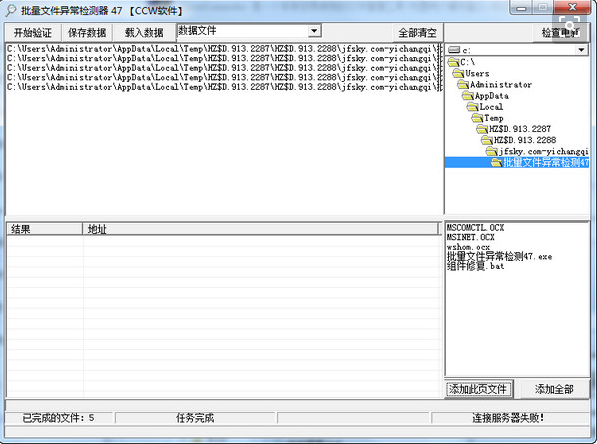Click the 地址 column header
597x444 pixels.
coord(260,229)
